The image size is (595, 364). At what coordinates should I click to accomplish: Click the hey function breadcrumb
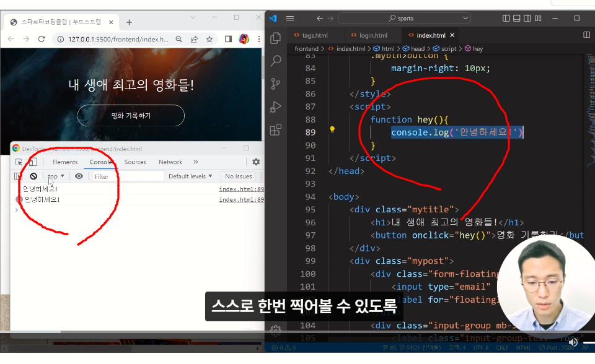474,48
